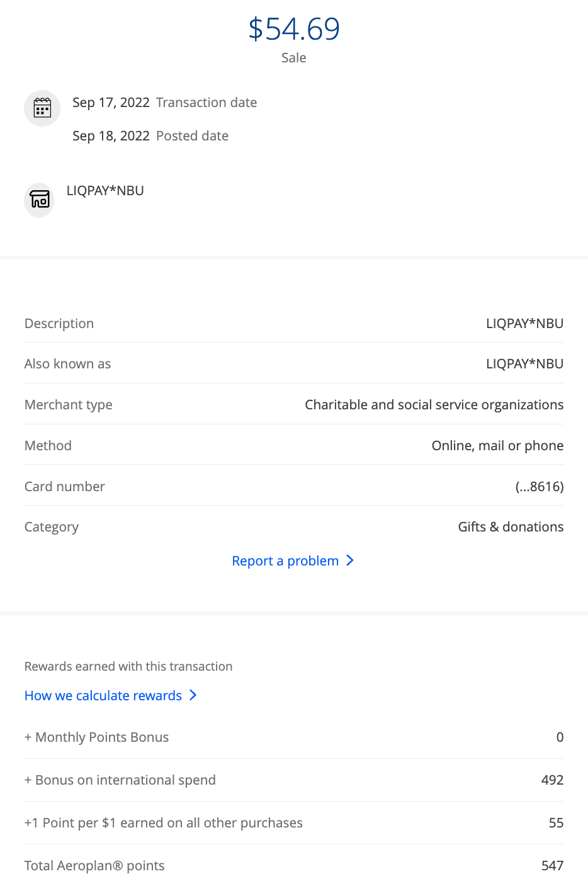This screenshot has width=588, height=886.
Task: Click the Gifts & donations category value
Action: 511,527
